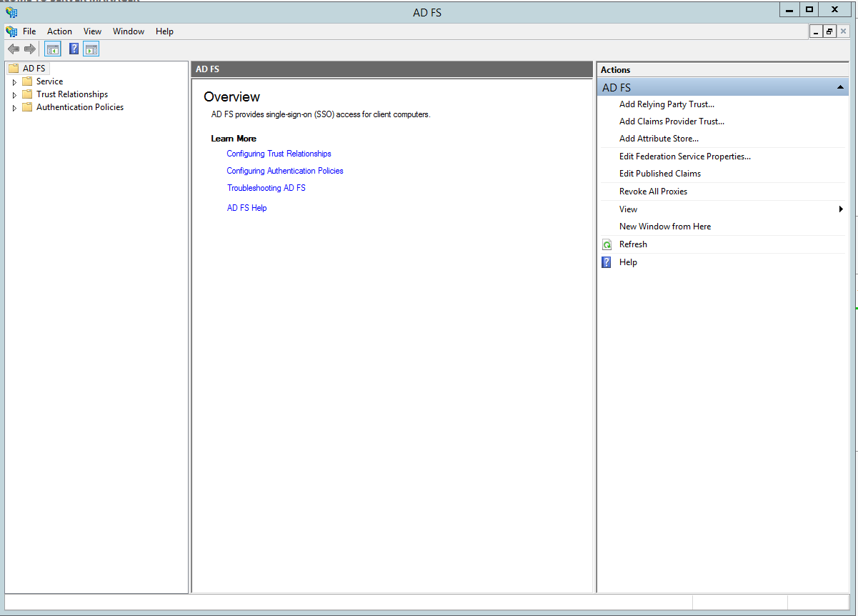
Task: Open the Action menu
Action: (x=59, y=31)
